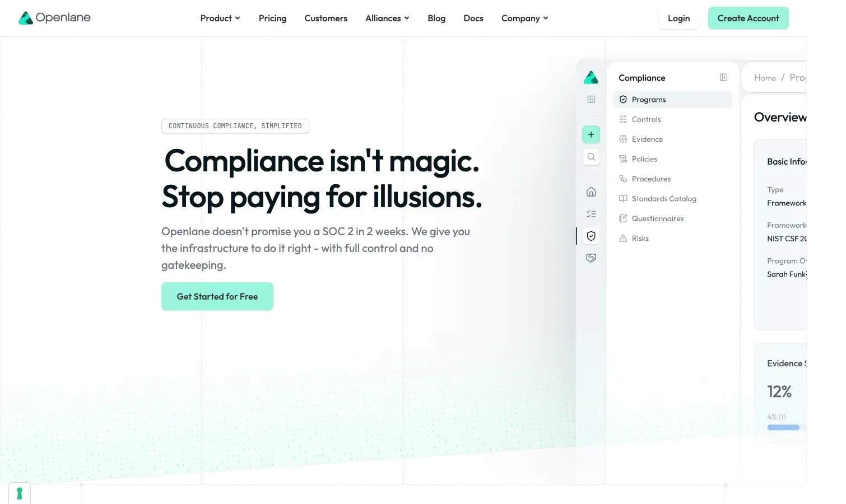Go to the Customers page
Image resolution: width=846 pixels, height=504 pixels.
(326, 18)
